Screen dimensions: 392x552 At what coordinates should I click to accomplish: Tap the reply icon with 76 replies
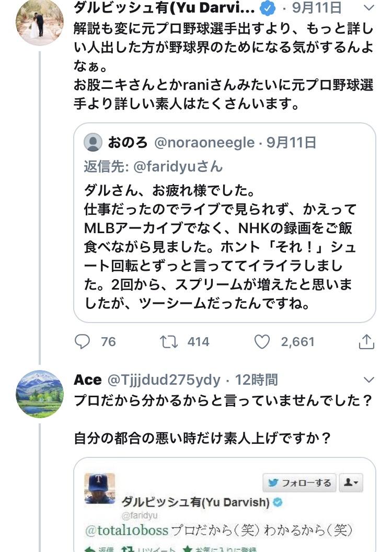click(x=83, y=342)
